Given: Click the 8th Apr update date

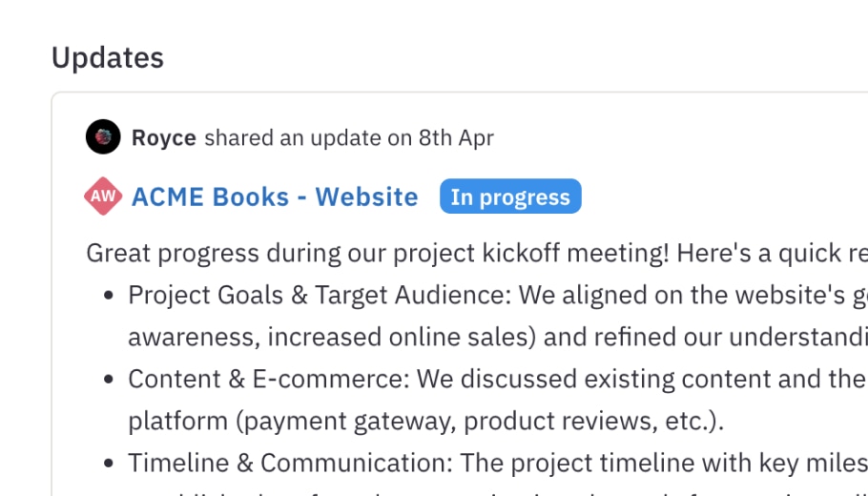Looking at the screenshot, I should [x=456, y=137].
